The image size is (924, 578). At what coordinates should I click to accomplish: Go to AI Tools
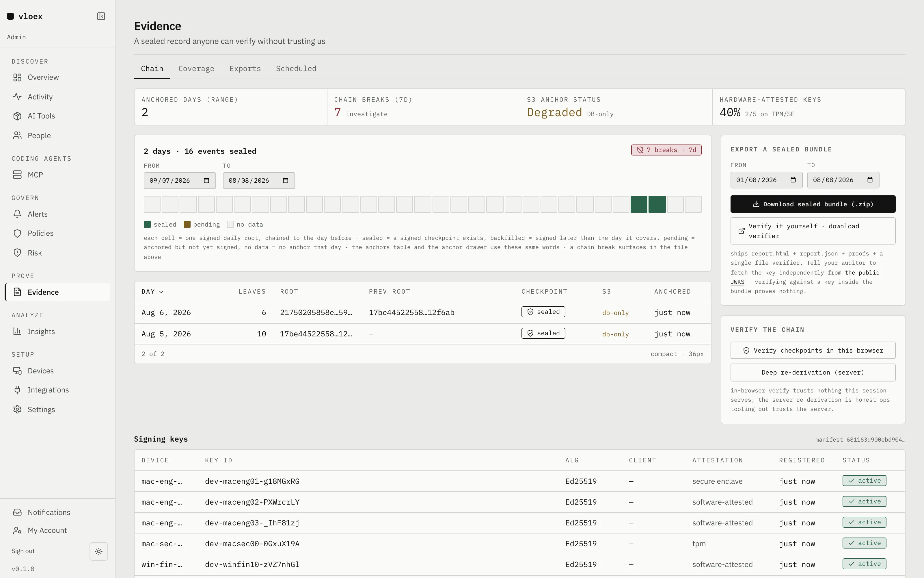coord(58,116)
